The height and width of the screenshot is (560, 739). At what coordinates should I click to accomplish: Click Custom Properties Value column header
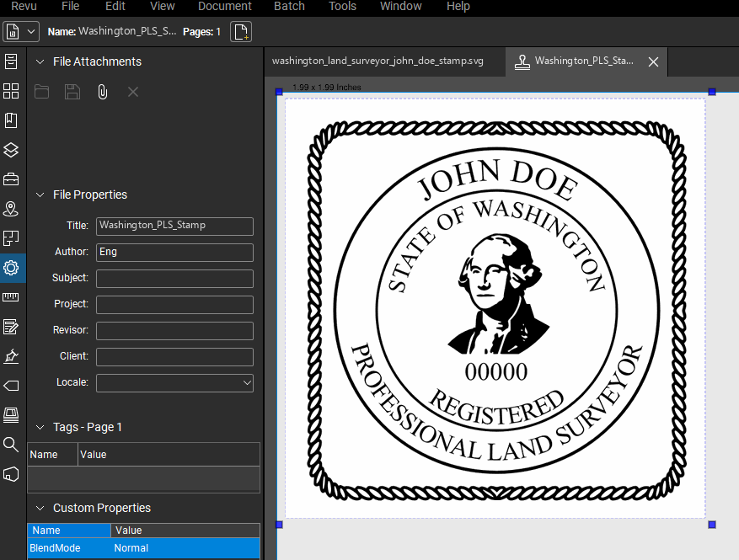(185, 531)
